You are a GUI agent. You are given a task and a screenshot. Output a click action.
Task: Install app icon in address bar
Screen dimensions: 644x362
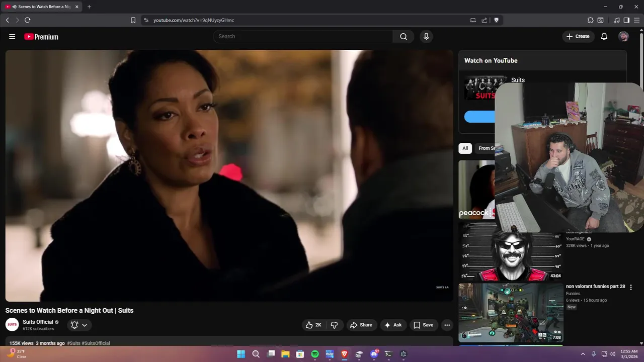pos(473,20)
